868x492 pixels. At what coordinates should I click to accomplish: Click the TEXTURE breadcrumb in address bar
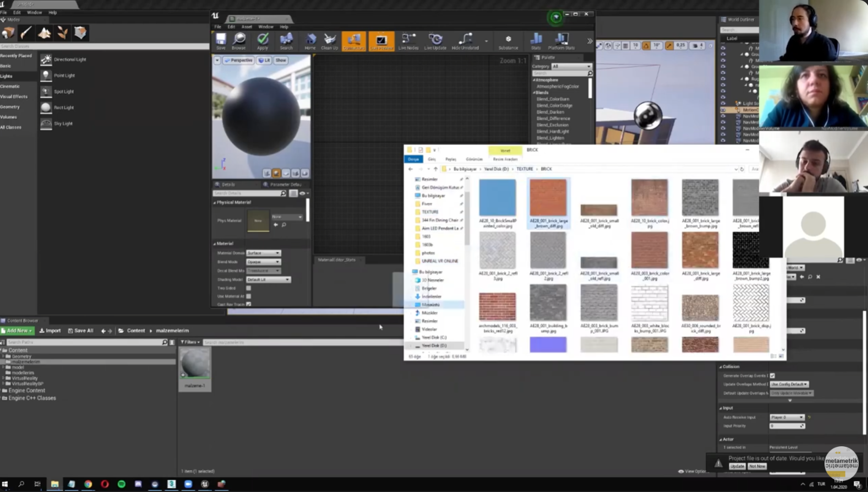(525, 169)
